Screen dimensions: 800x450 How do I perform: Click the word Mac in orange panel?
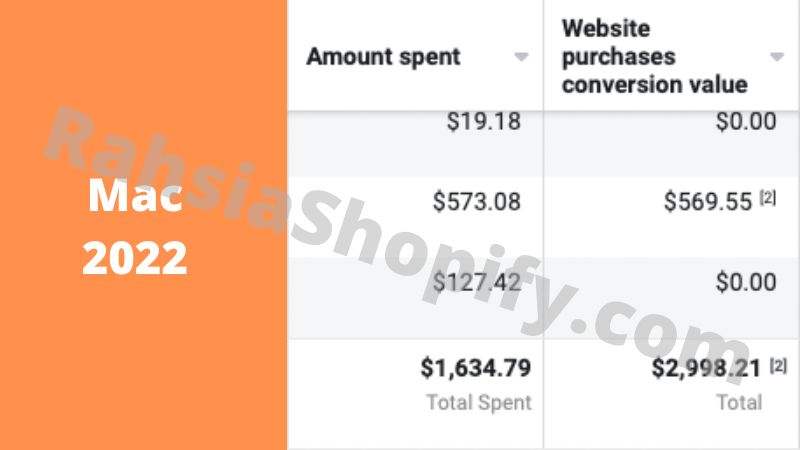(135, 197)
